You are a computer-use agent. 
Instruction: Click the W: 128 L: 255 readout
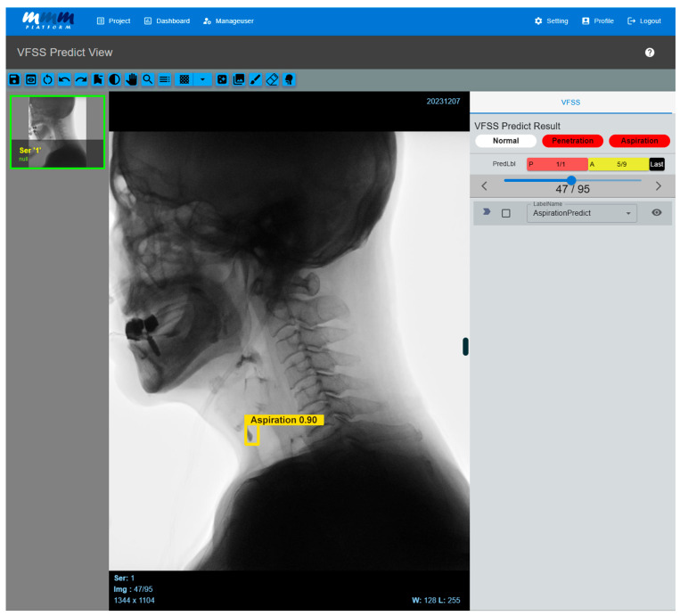click(x=436, y=600)
